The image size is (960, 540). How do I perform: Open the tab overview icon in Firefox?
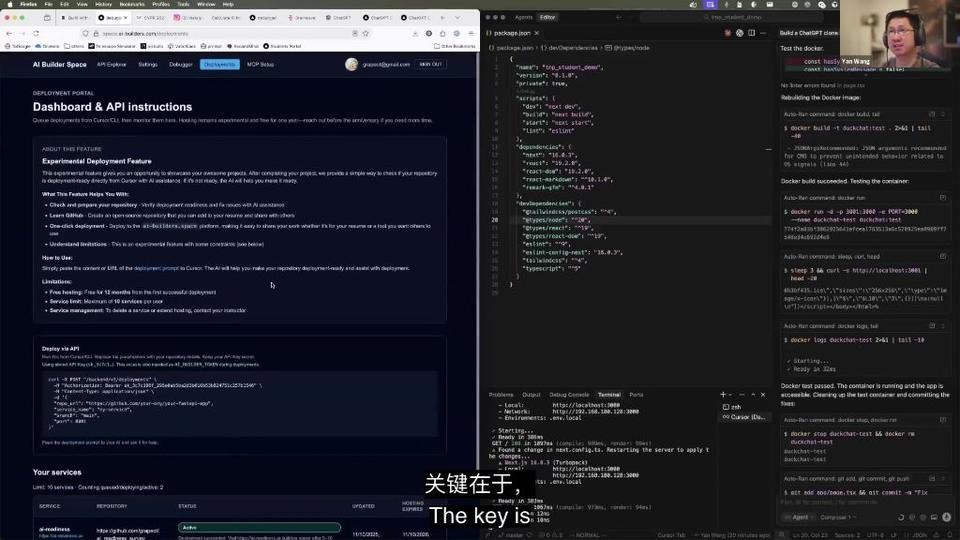47,18
